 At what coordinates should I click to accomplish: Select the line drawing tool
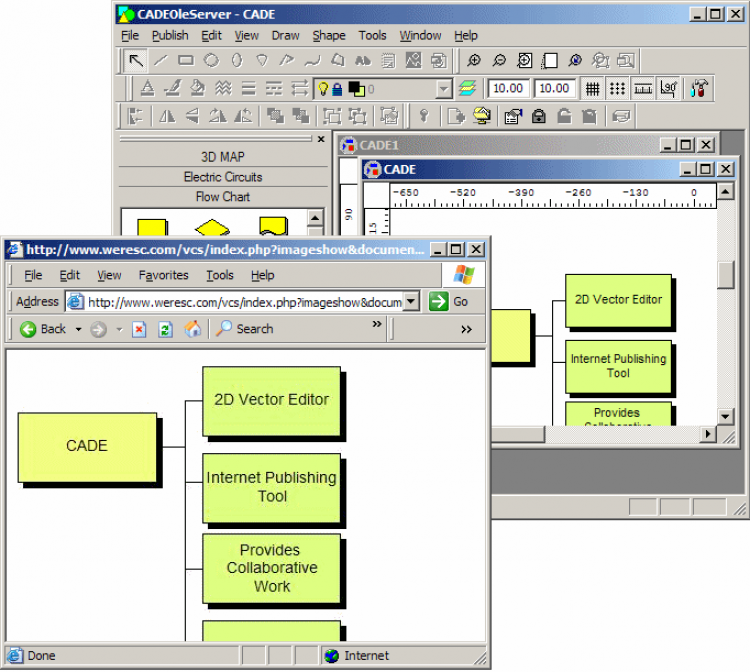(161, 61)
